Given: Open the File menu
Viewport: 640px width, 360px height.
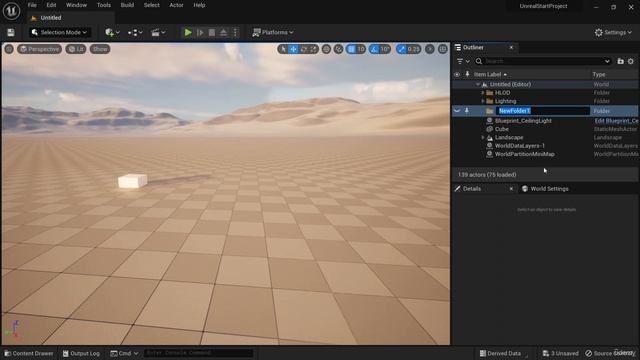Looking at the screenshot, I should point(32,5).
